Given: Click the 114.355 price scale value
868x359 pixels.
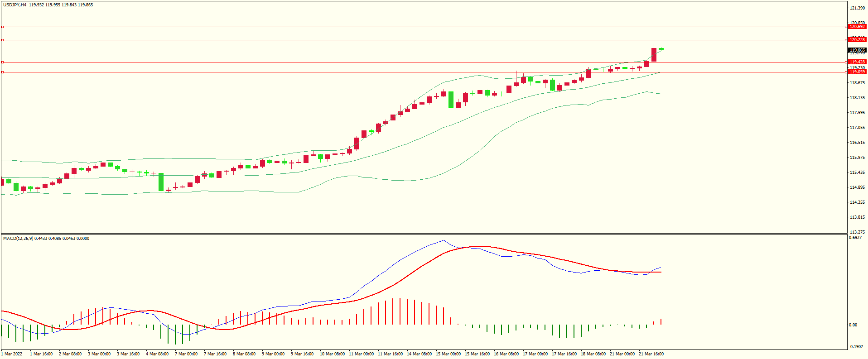Looking at the screenshot, I should click(857, 202).
